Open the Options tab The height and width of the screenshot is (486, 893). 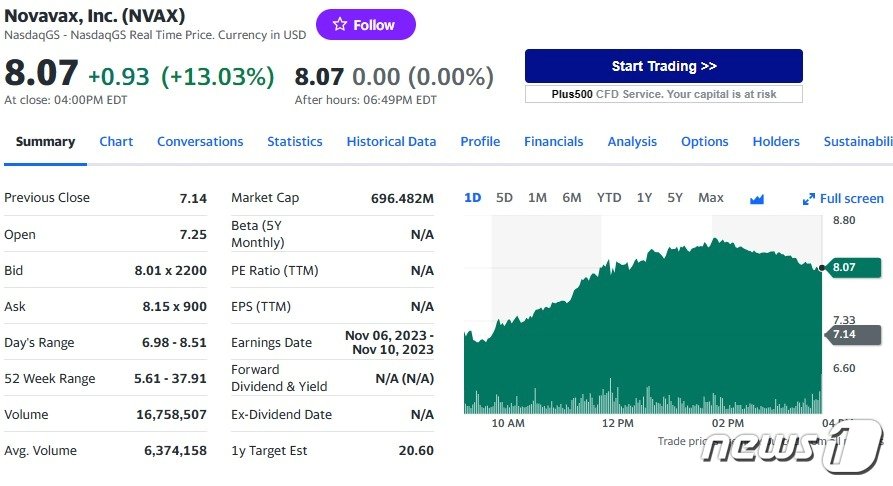(x=704, y=141)
